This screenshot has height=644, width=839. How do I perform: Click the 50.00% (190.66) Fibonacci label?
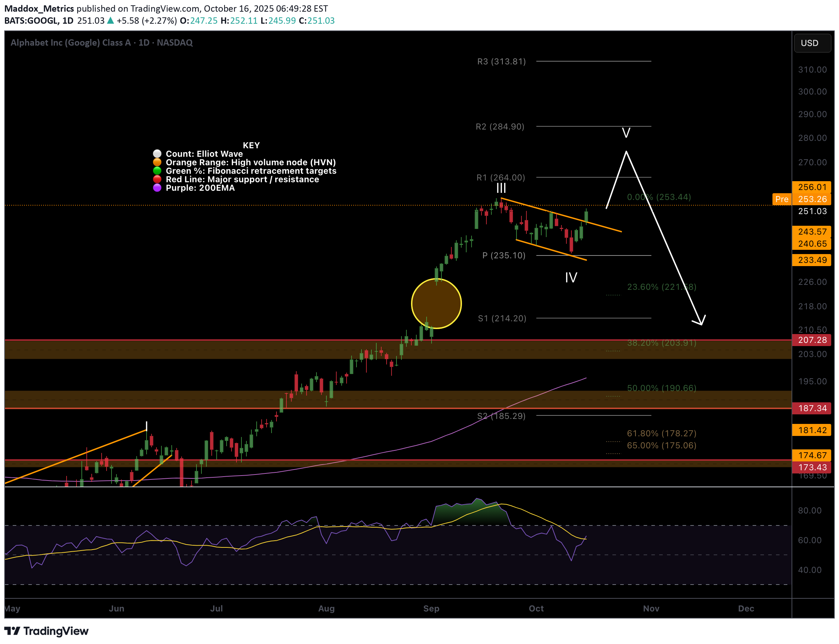tap(661, 388)
